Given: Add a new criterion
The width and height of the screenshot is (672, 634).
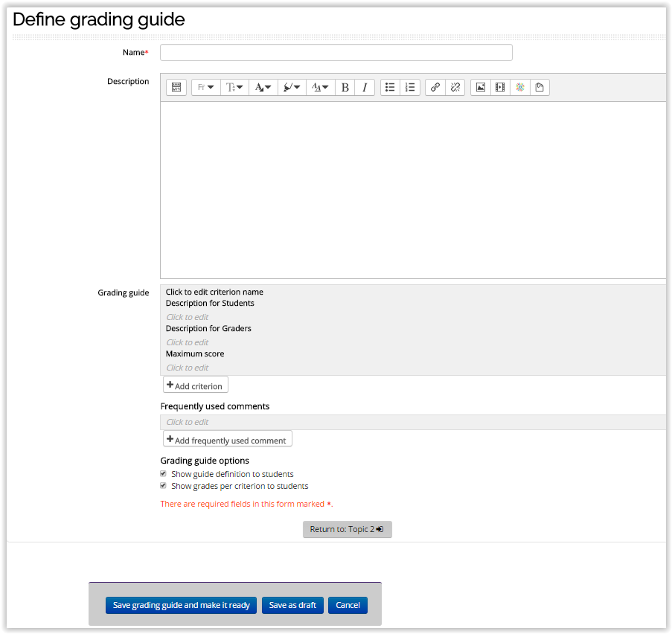Looking at the screenshot, I should (196, 385).
